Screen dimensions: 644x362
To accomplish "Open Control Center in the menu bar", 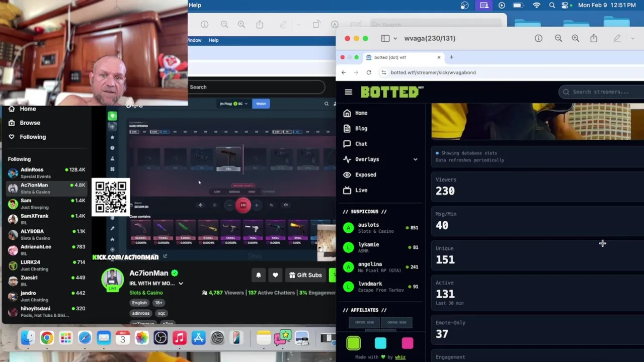I will pos(566,5).
